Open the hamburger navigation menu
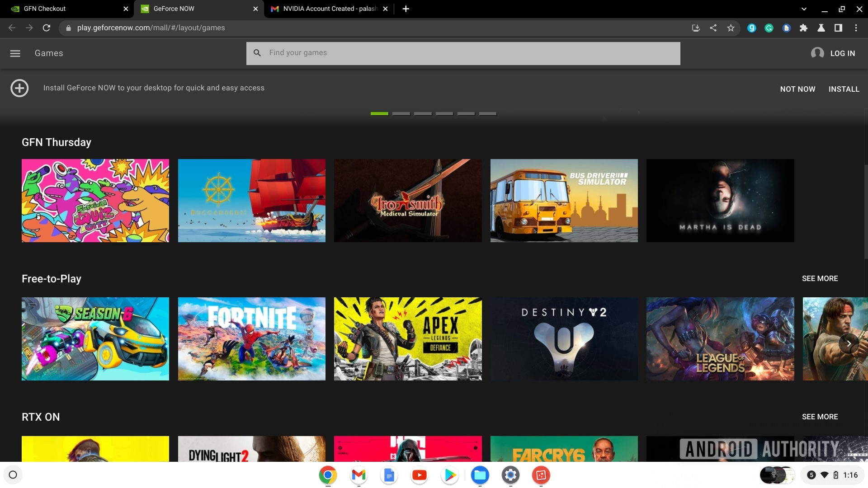The image size is (868, 488). coord(15,53)
